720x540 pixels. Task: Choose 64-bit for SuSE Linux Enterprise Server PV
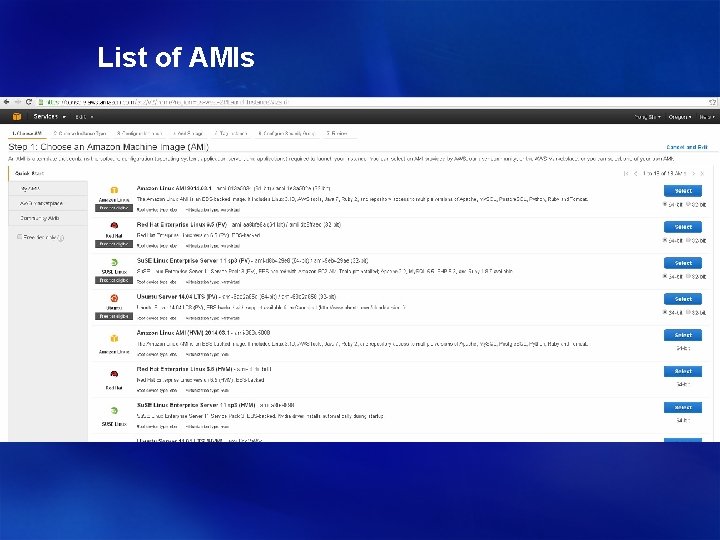(665, 276)
